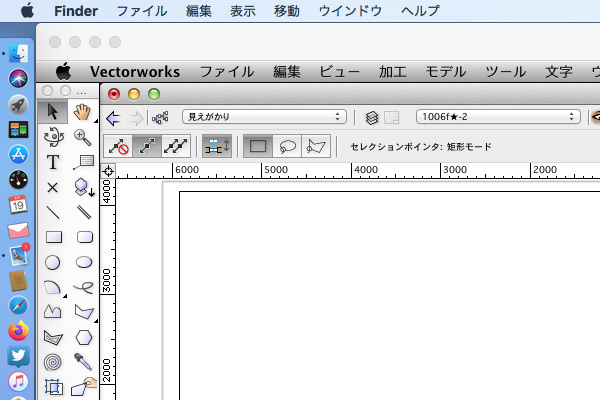The width and height of the screenshot is (600, 400).
Task: Select the Pan hand tool
Action: 82,112
